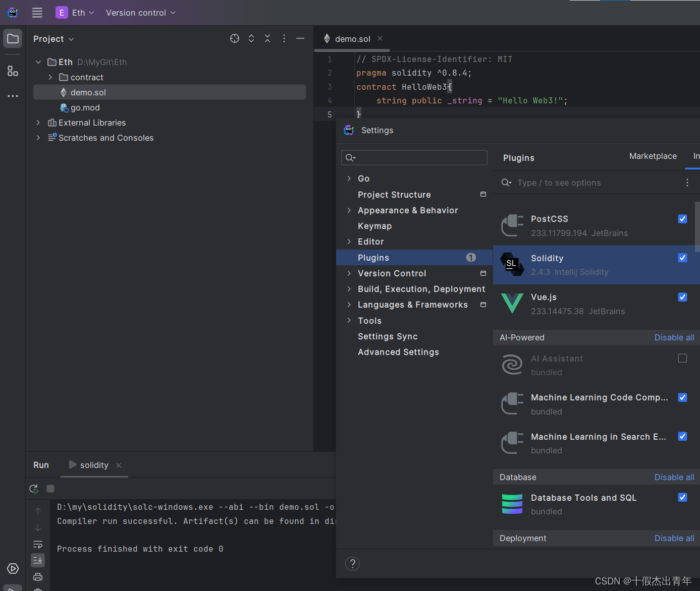This screenshot has height=591, width=700.
Task: Open Project panel options menu
Action: pos(284,39)
